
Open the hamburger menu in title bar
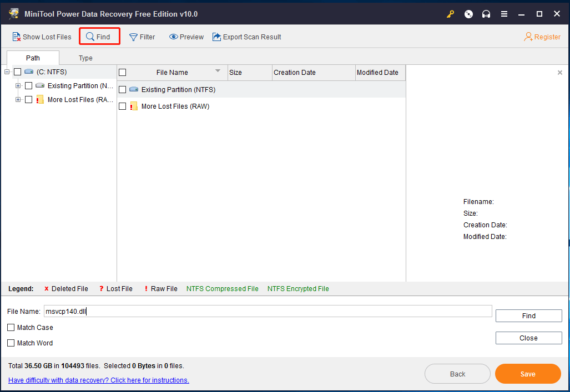[x=504, y=14]
